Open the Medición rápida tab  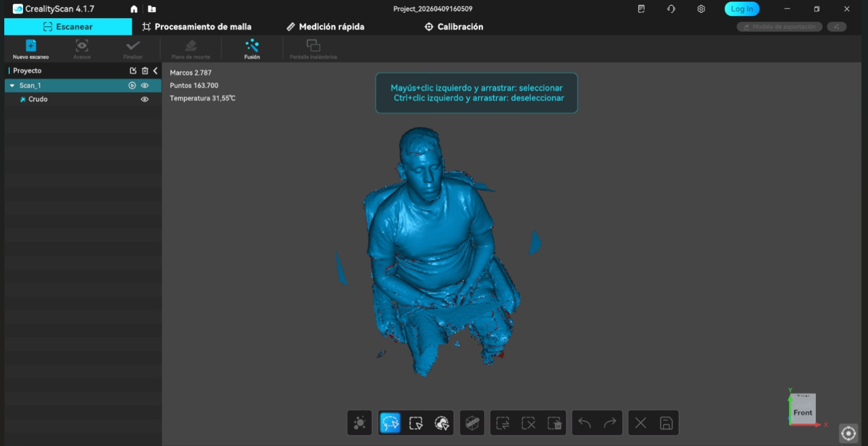tap(325, 27)
